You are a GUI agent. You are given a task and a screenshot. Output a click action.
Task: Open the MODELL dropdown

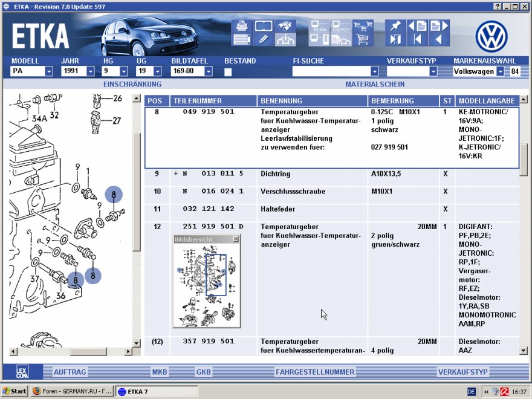pos(48,71)
